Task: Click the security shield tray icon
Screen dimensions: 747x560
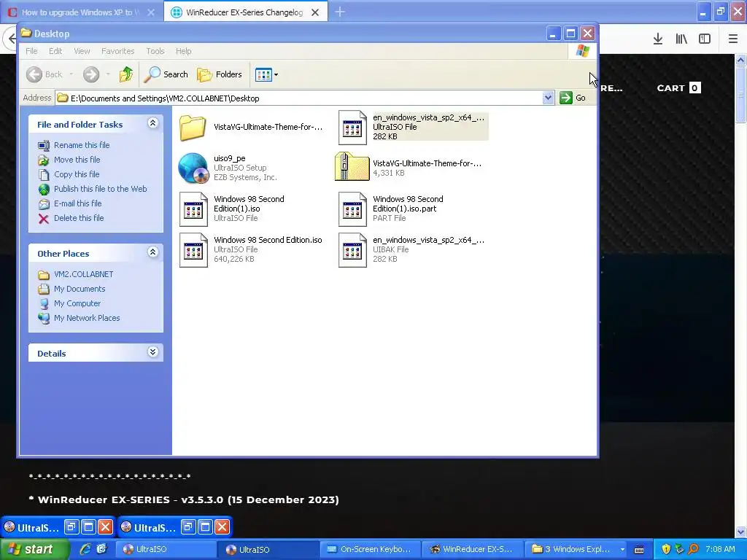Action: coord(666,549)
